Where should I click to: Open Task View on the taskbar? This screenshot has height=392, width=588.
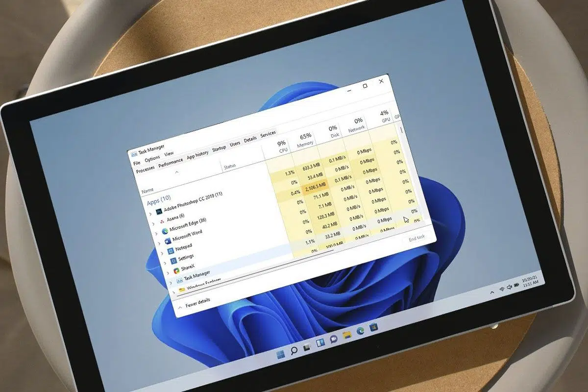click(307, 347)
